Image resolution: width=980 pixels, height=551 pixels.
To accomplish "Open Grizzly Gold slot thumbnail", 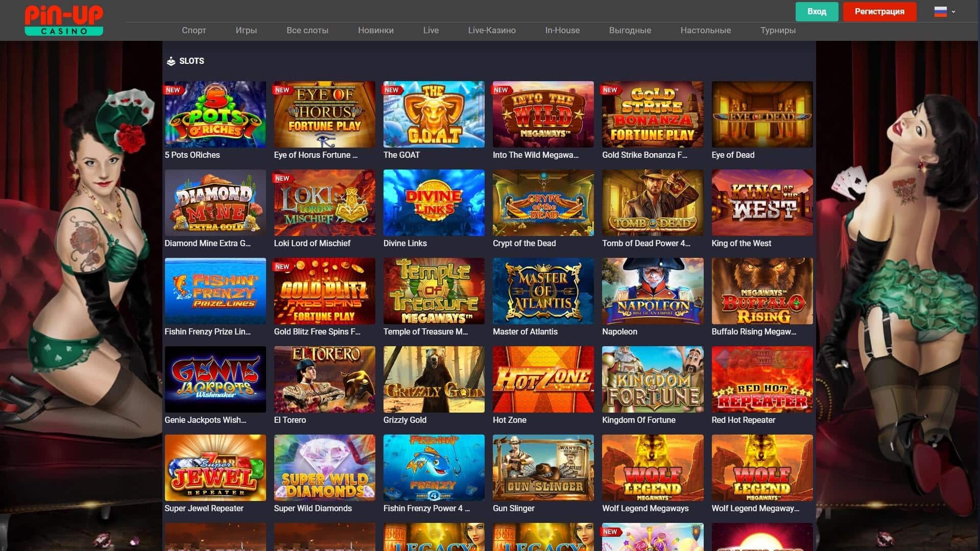I will pos(434,379).
